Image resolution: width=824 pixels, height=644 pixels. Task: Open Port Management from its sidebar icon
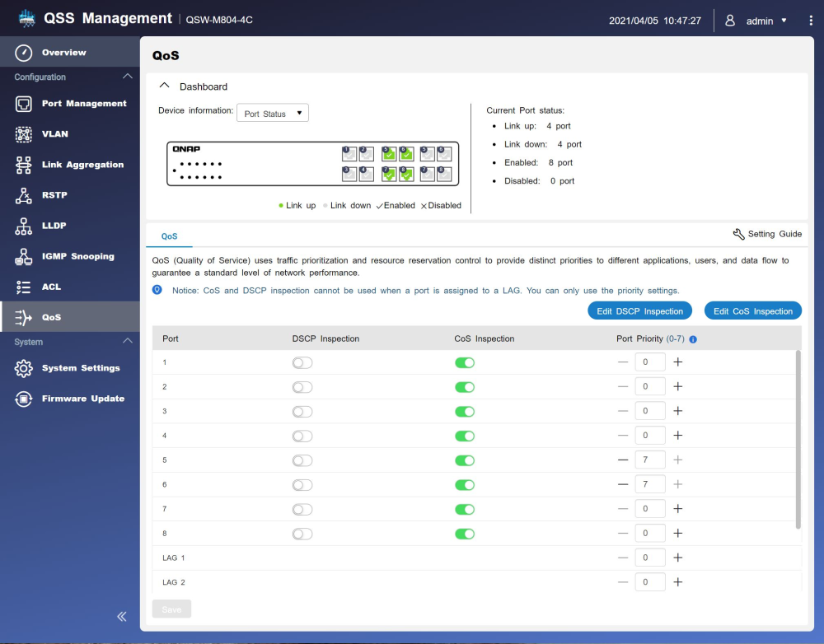click(x=24, y=104)
